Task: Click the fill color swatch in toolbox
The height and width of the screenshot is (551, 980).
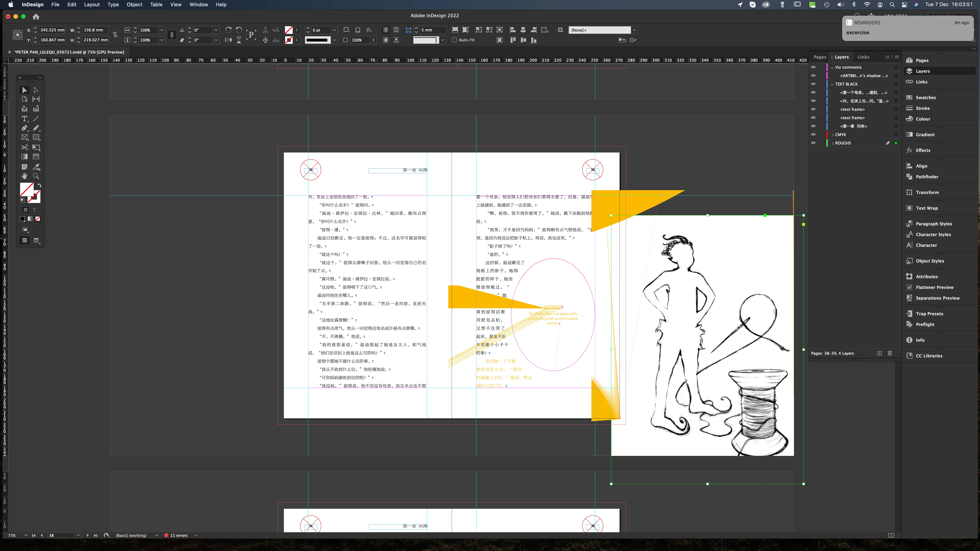Action: point(26,189)
